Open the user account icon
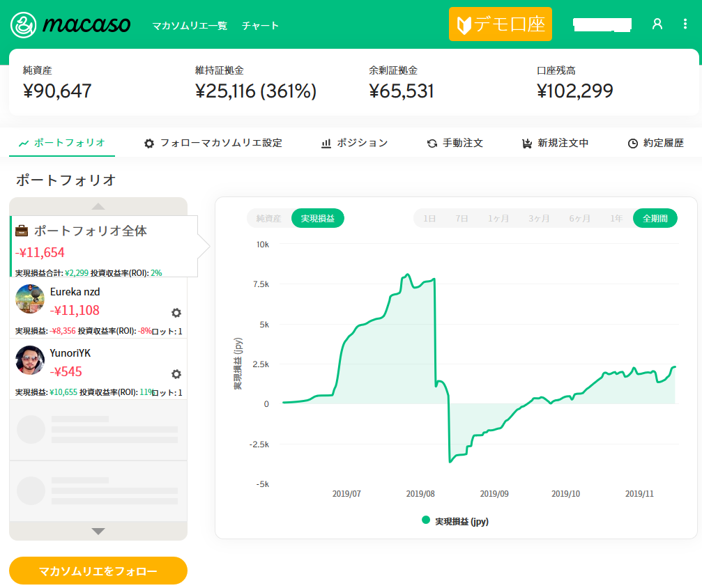Screen dimensions: 702x588 pyautogui.click(x=657, y=24)
